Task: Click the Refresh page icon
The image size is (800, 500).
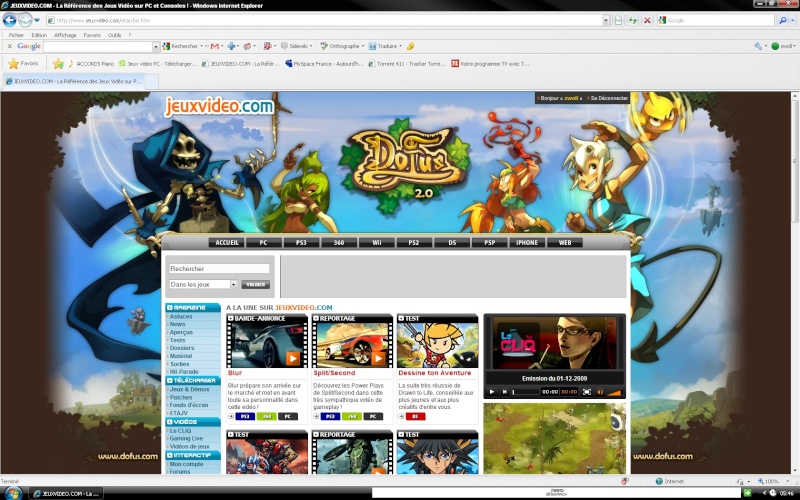Action: click(x=633, y=20)
